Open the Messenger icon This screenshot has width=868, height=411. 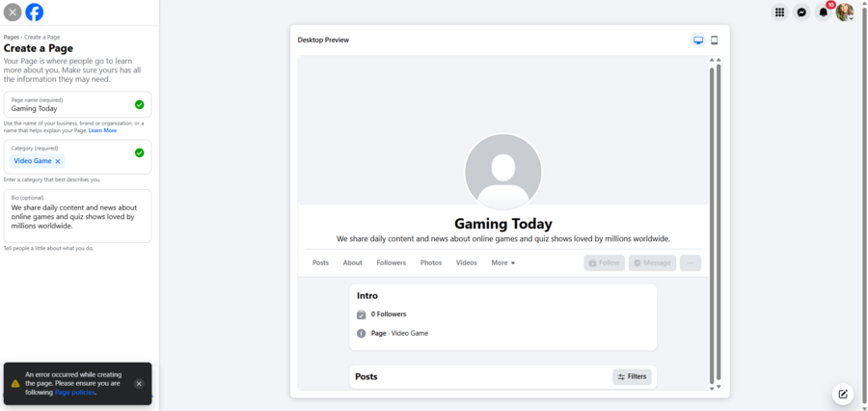click(801, 13)
